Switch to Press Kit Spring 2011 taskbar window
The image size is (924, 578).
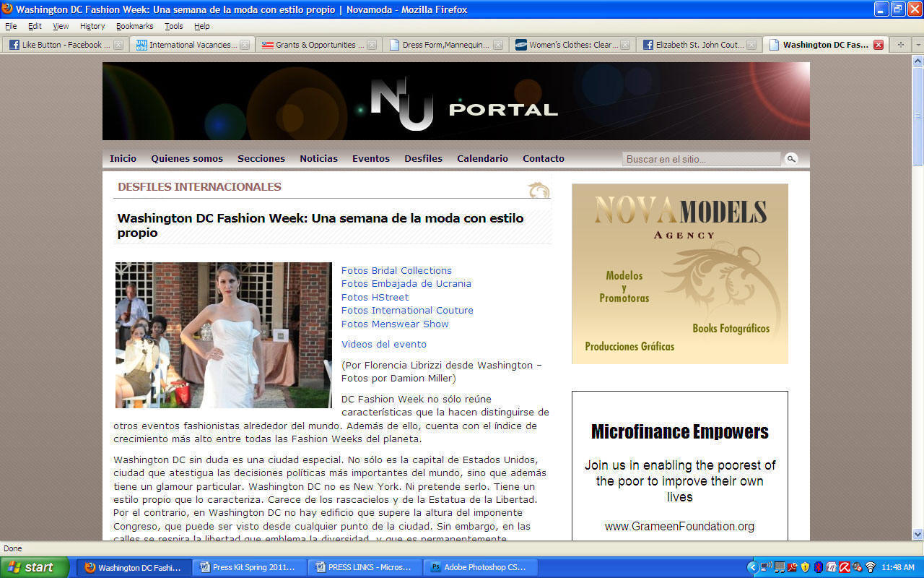click(x=249, y=567)
